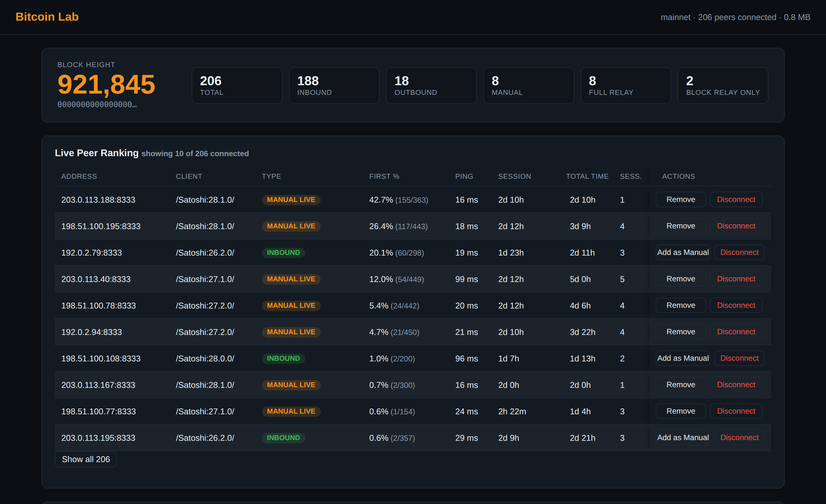The width and height of the screenshot is (826, 504).
Task: Remove manual peer 198.51.100.77:8333
Action: coord(680,411)
